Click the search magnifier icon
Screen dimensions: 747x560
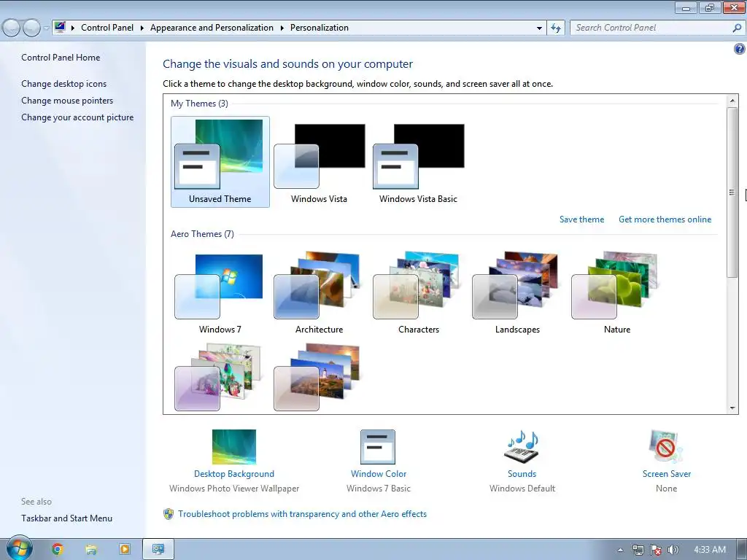tap(737, 28)
